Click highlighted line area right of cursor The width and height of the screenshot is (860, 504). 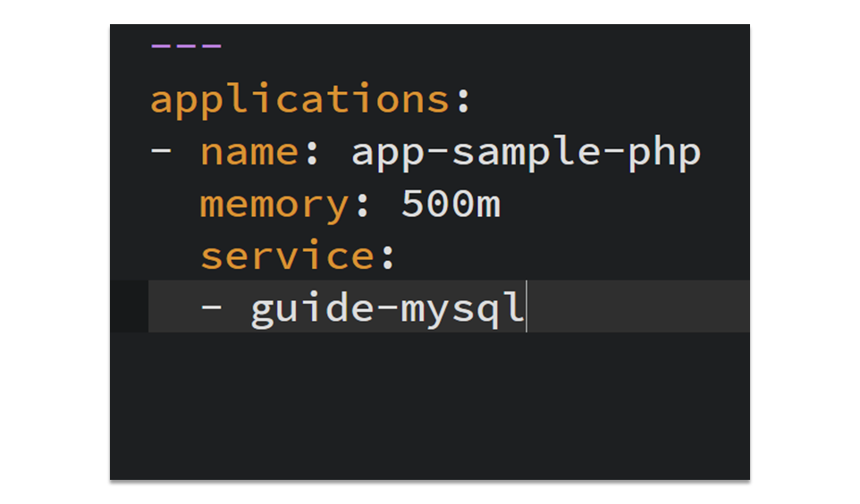(638, 307)
